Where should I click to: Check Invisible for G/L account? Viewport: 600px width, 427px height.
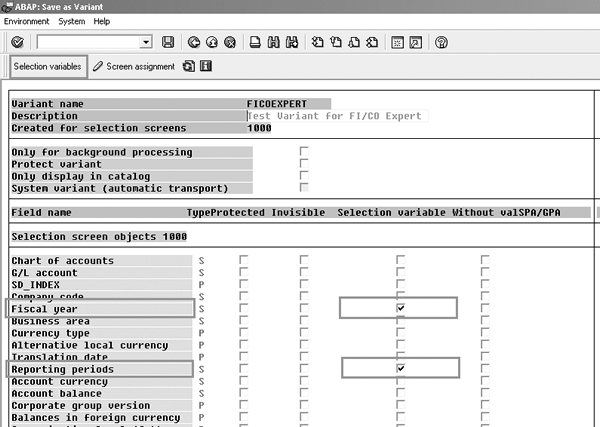[304, 272]
